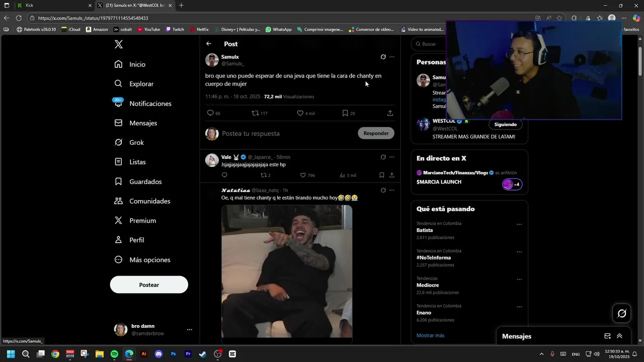Click Grok icon on Vale's reply
Viewport: 644px width, 362px height.
click(x=383, y=157)
